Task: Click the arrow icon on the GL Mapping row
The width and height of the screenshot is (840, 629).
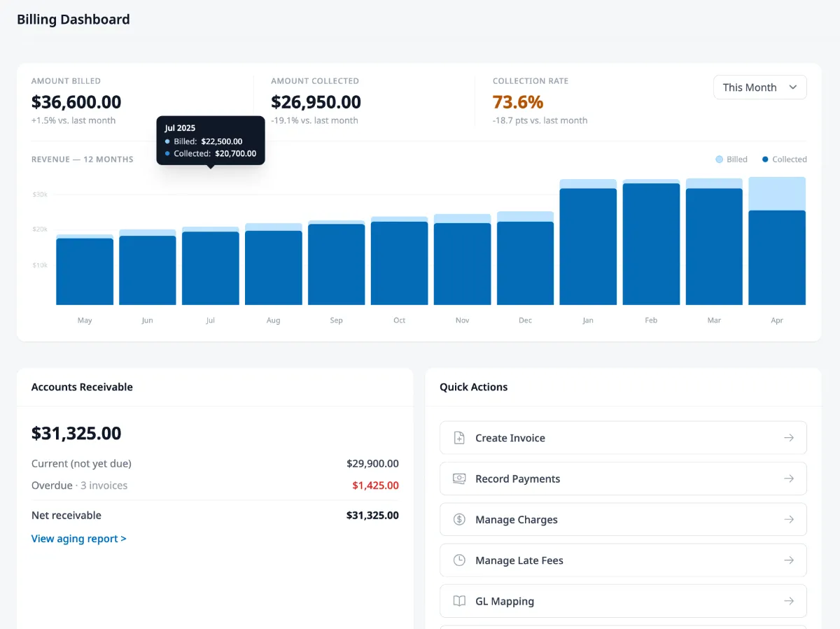Action: [789, 600]
